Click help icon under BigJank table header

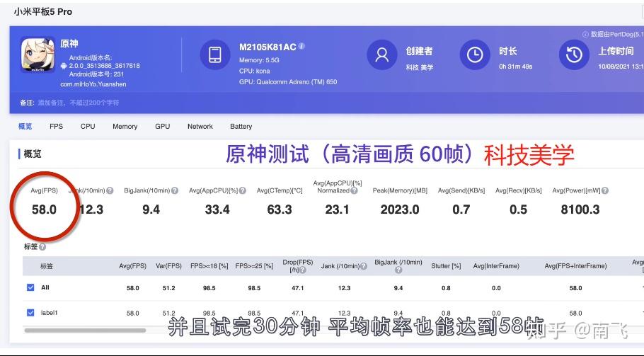click(x=398, y=270)
